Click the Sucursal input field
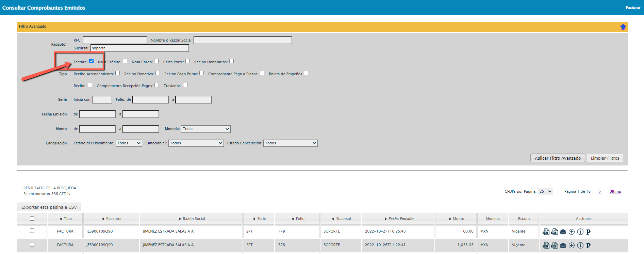This screenshot has width=644, height=254. tap(139, 48)
